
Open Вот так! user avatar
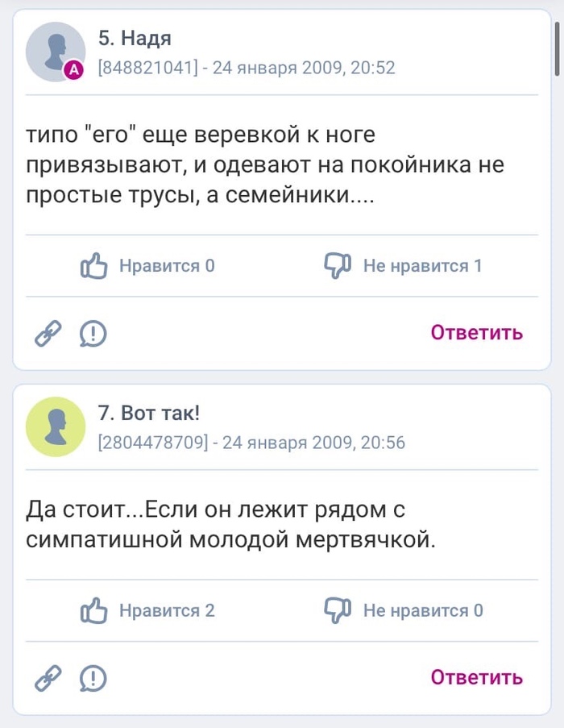(55, 426)
